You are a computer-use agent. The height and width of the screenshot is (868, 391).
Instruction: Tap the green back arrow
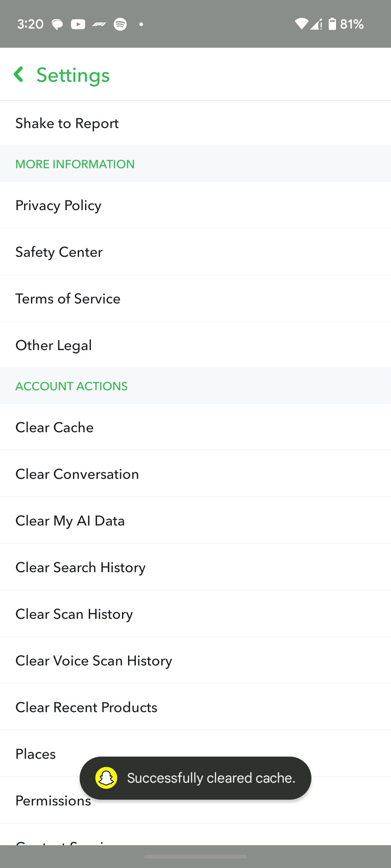coord(19,75)
